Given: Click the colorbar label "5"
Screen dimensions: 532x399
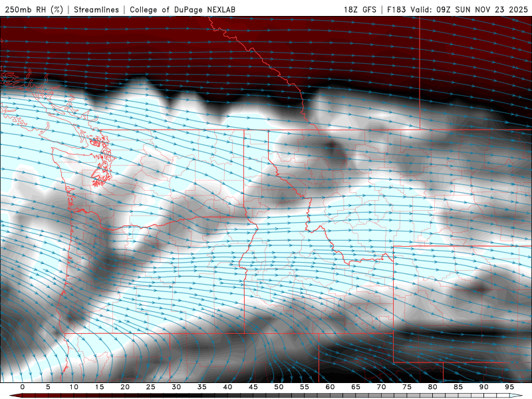Looking at the screenshot, I should pos(48,387).
